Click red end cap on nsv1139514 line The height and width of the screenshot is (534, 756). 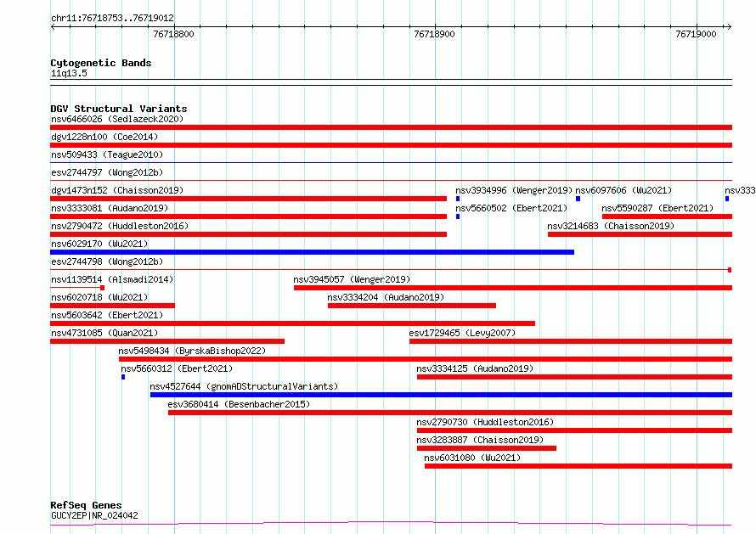(102, 288)
